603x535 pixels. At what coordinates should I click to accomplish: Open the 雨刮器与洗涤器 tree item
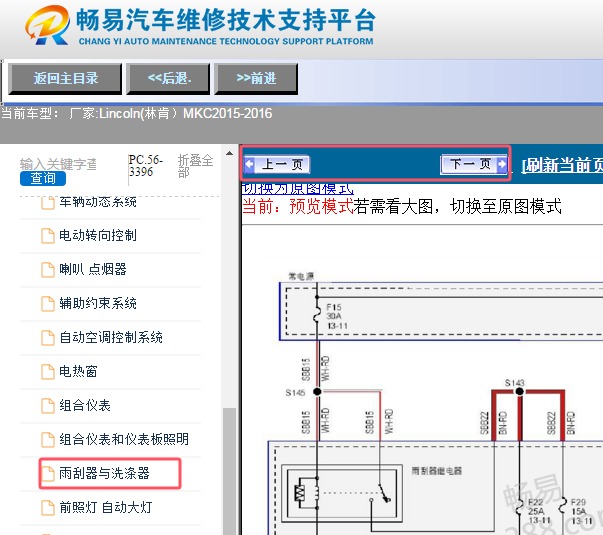pos(104,473)
